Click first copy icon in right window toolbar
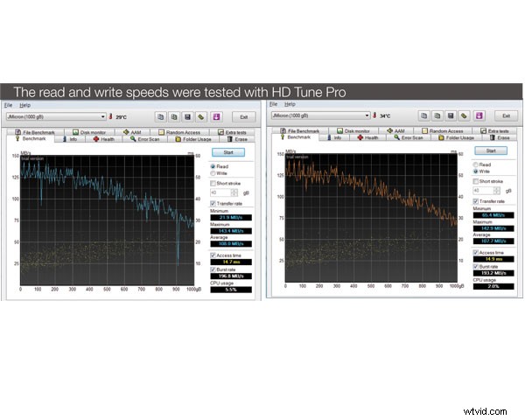This screenshot has height=420, width=525. point(424,115)
